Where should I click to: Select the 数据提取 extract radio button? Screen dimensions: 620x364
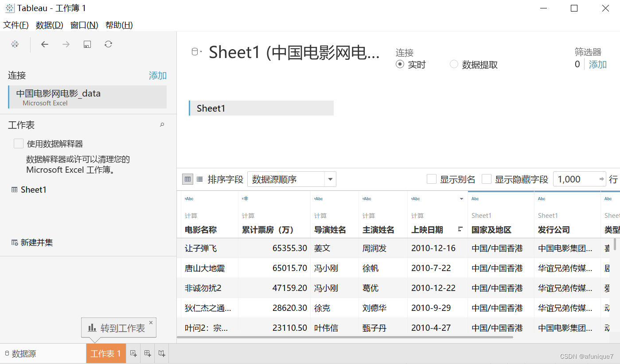(454, 64)
